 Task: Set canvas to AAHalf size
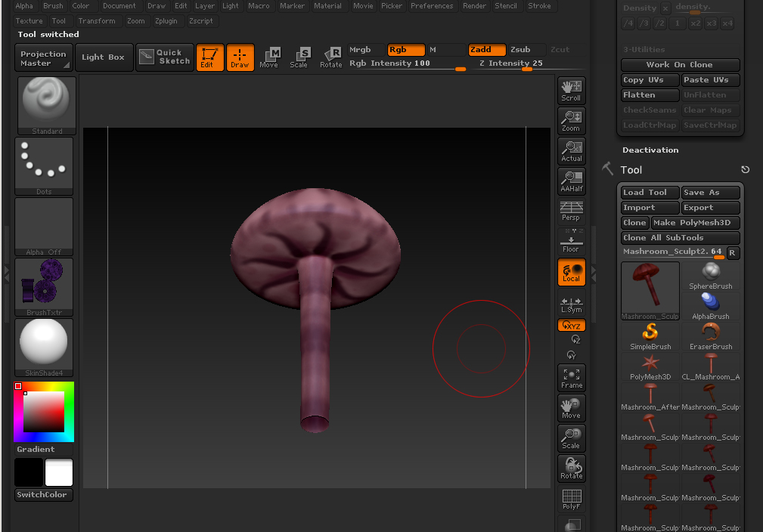[571, 181]
